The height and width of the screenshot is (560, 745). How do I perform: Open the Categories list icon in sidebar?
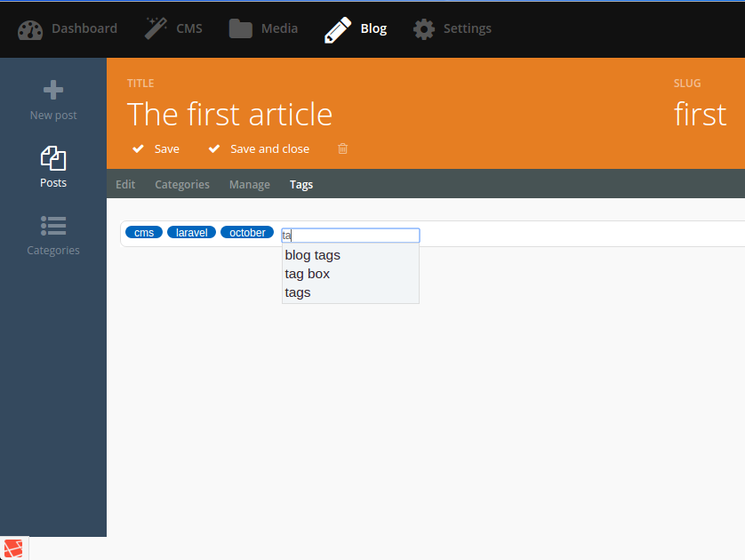coord(53,226)
